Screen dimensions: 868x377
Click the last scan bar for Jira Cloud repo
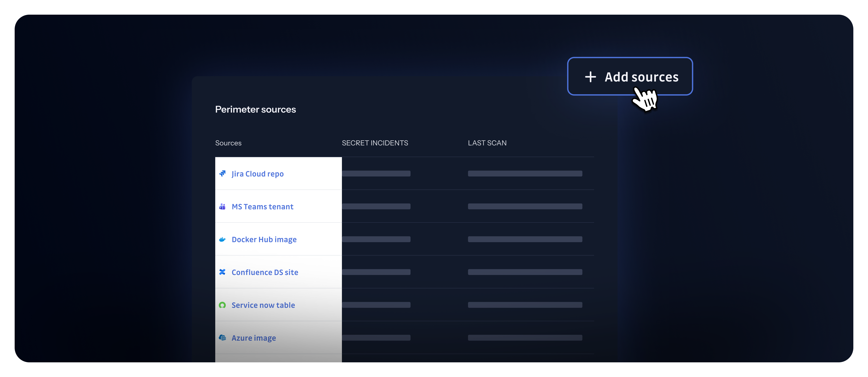525,174
